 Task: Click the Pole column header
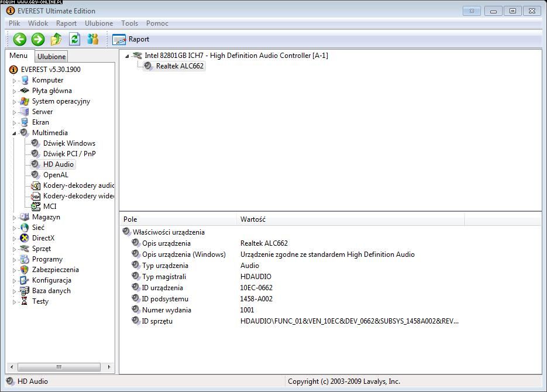tap(178, 219)
